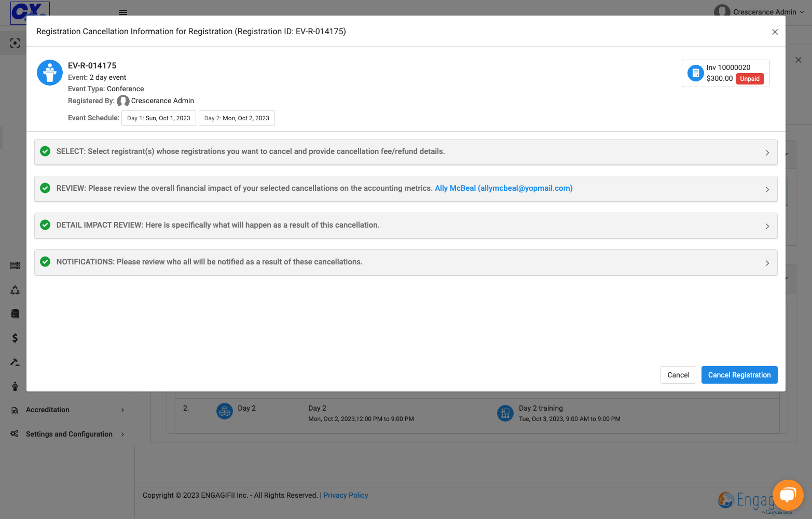Click the server stack sidebar icon
The width and height of the screenshot is (812, 519).
[x=15, y=265]
